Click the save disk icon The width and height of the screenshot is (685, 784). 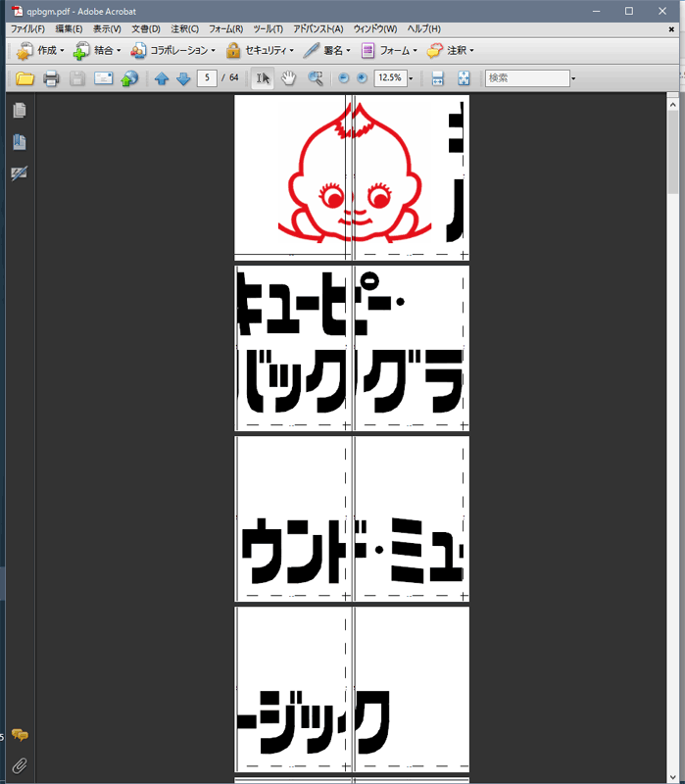pos(77,78)
